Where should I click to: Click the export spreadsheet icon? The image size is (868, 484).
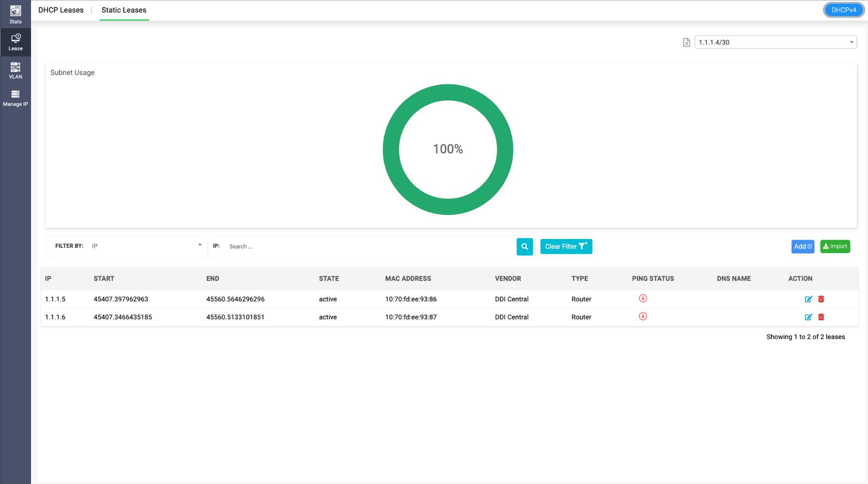click(x=686, y=43)
